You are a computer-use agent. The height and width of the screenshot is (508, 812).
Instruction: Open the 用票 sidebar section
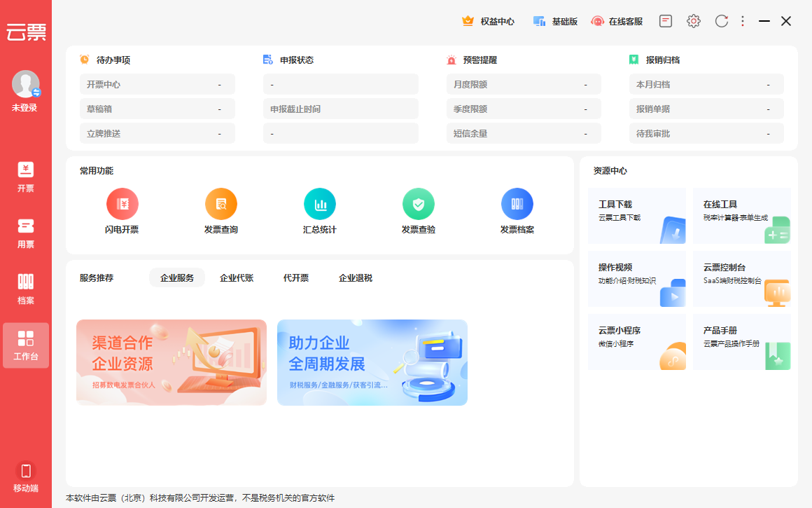tap(25, 233)
